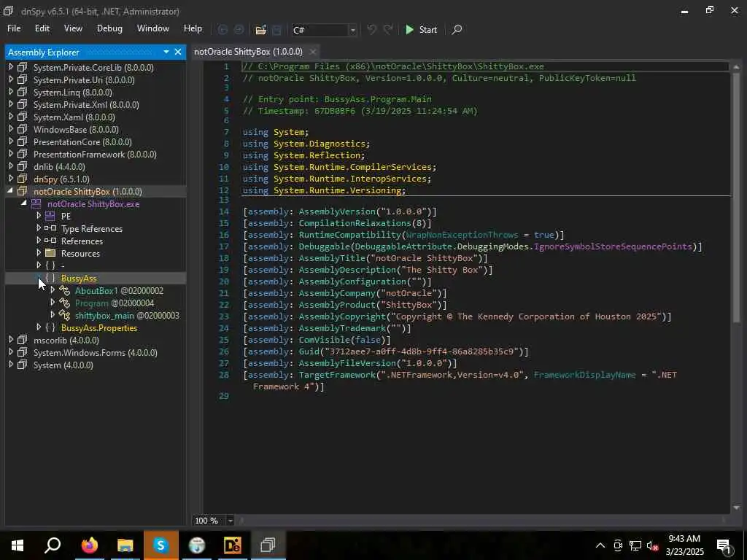This screenshot has height=560, width=747.
Task: Close the Assembly Explorer panel
Action: (x=178, y=52)
